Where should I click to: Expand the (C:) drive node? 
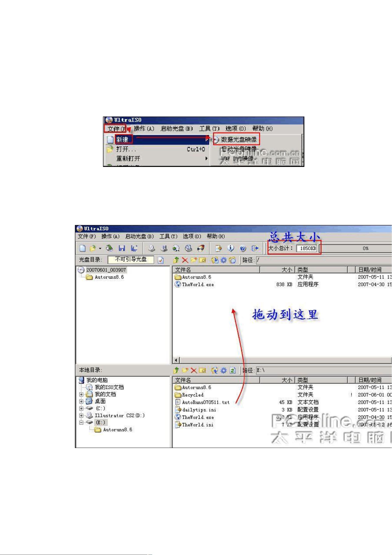[81, 409]
